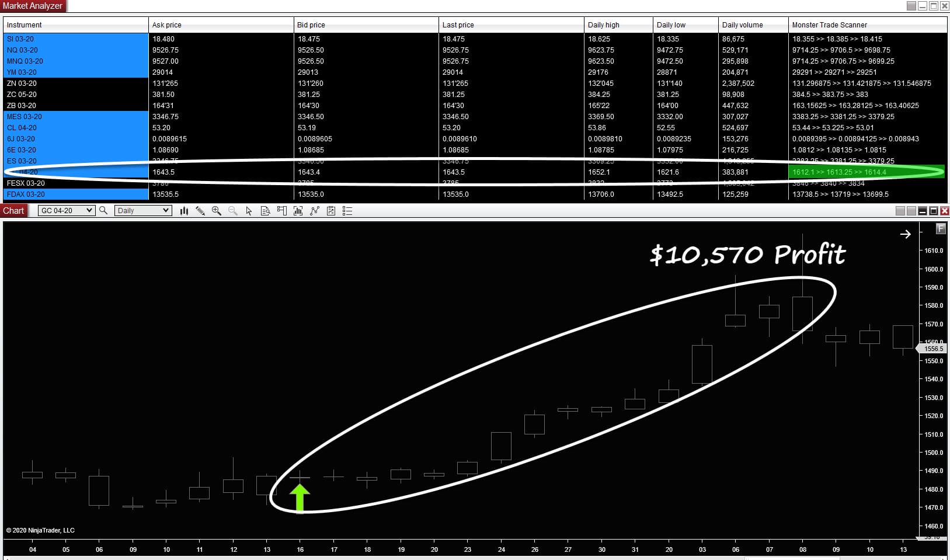Sort by the Ask price column header

[x=221, y=25]
